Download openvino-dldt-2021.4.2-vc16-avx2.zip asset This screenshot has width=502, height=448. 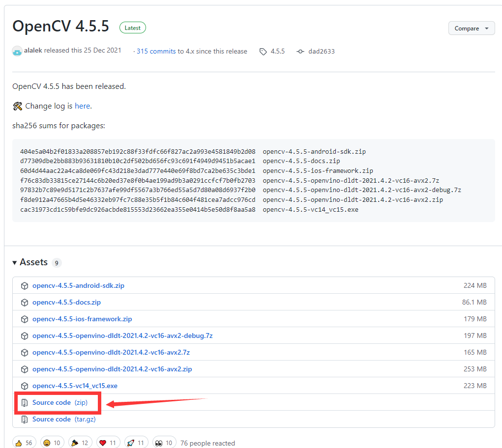(112, 369)
